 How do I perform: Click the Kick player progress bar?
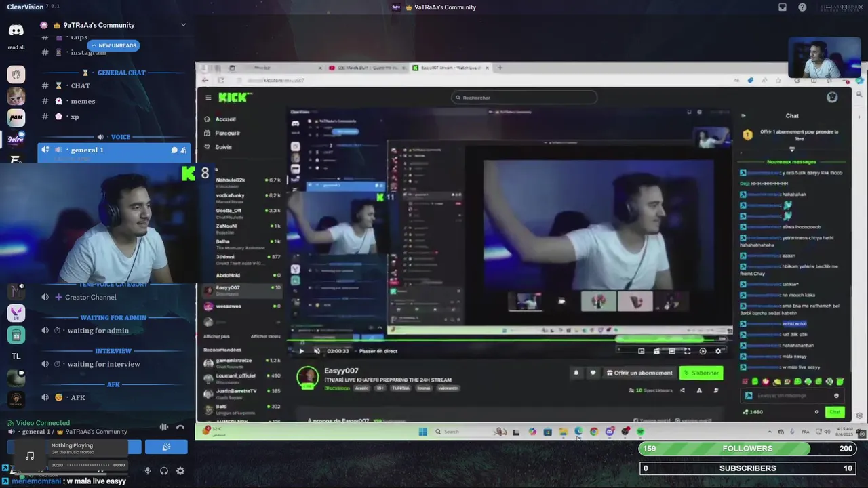pos(509,341)
